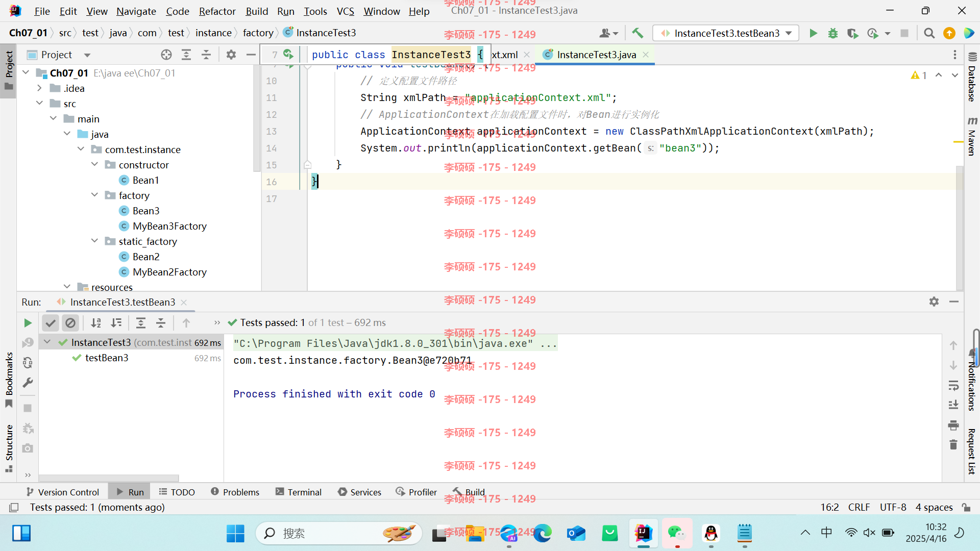
Task: Open Project panel settings gear
Action: tap(231, 55)
